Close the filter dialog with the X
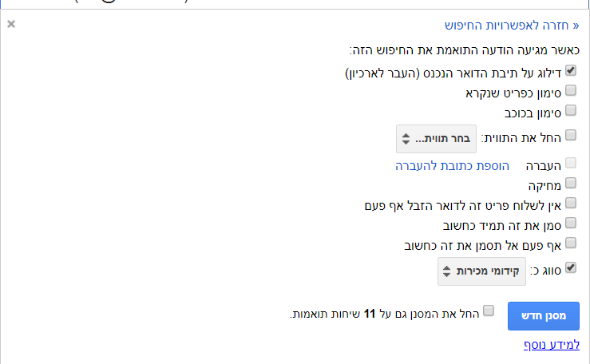The image size is (590, 364). point(11,24)
